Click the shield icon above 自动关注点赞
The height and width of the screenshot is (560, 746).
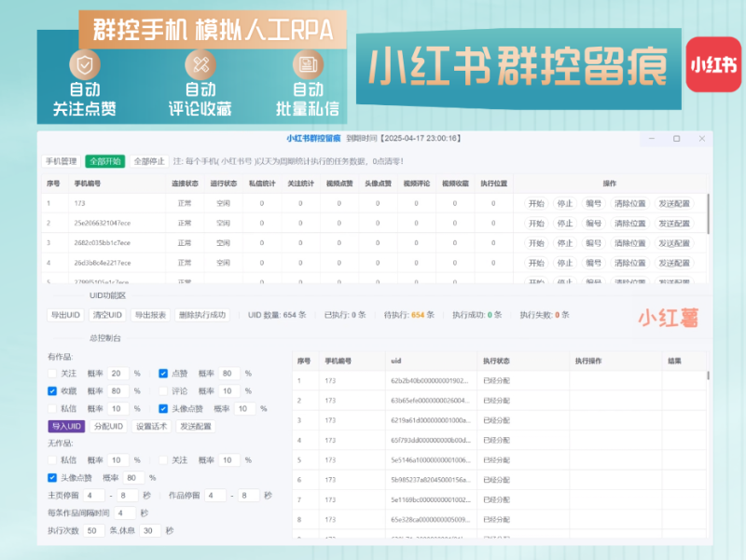coord(85,66)
